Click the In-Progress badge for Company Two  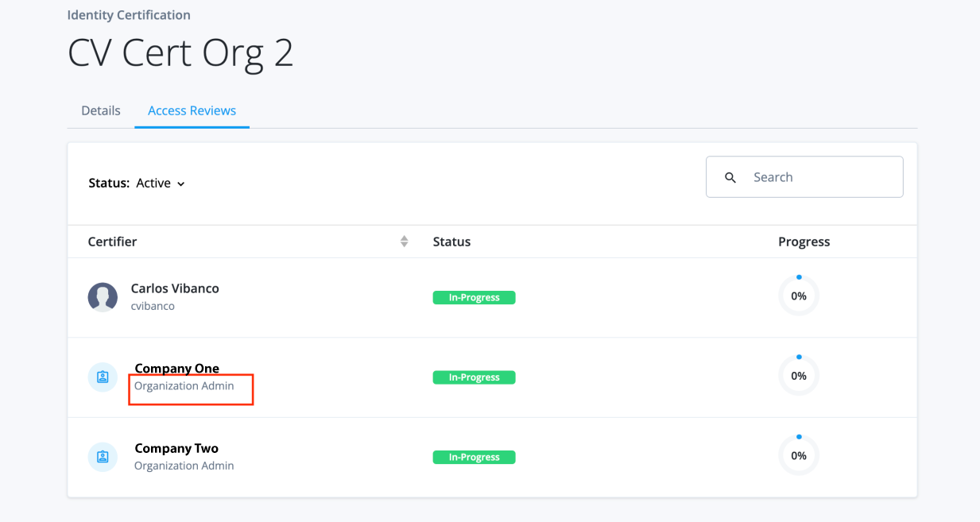point(474,457)
